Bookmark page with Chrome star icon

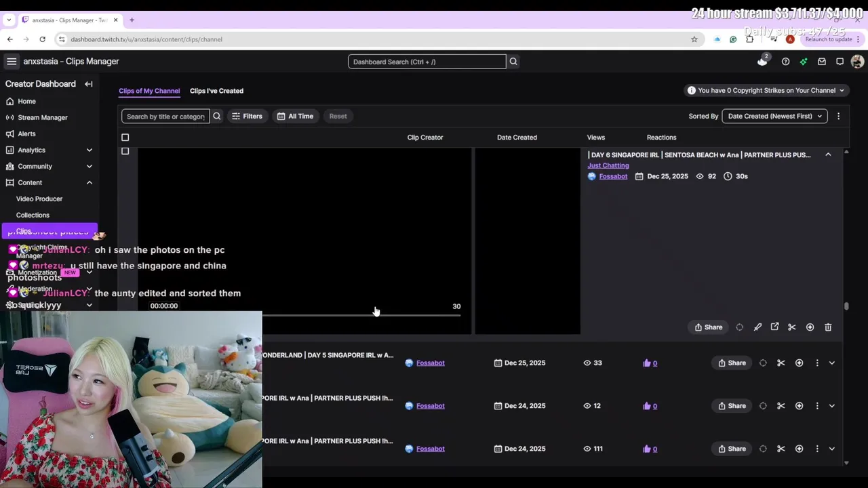point(694,39)
